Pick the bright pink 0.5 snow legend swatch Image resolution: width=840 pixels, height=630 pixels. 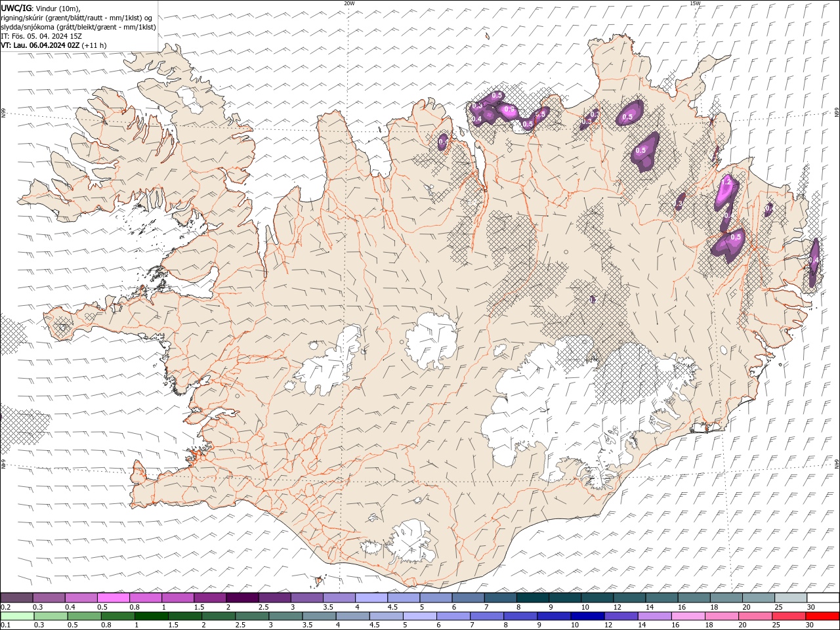coord(113,598)
